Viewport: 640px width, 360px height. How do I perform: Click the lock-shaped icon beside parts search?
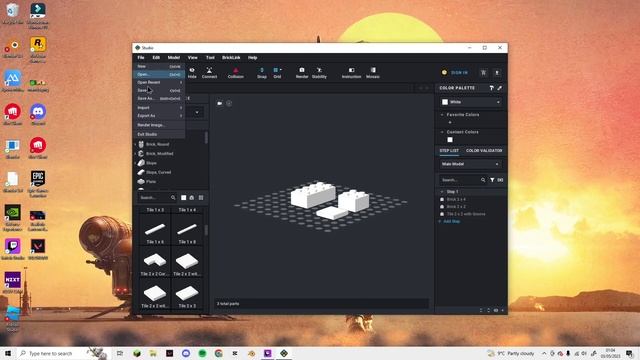[x=192, y=198]
